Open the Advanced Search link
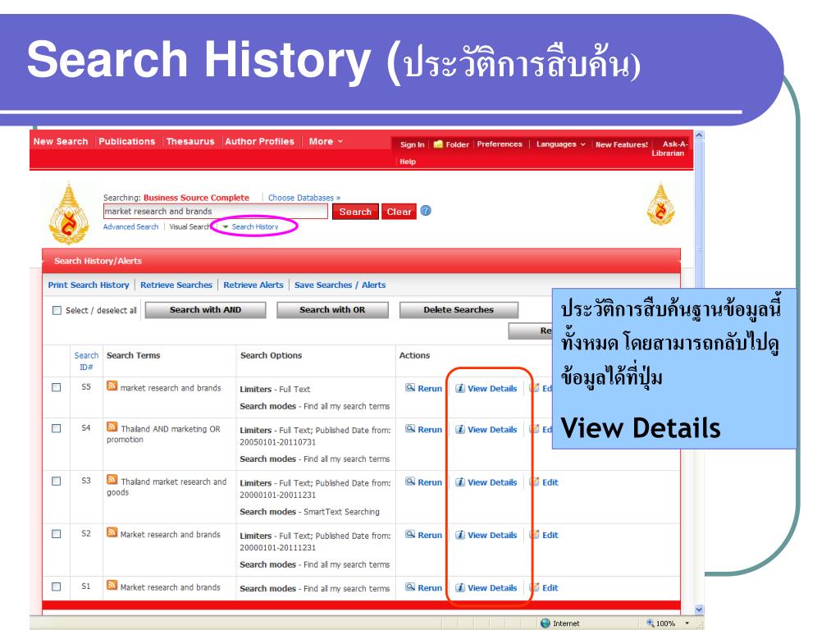The width and height of the screenshot is (840, 630). (130, 226)
